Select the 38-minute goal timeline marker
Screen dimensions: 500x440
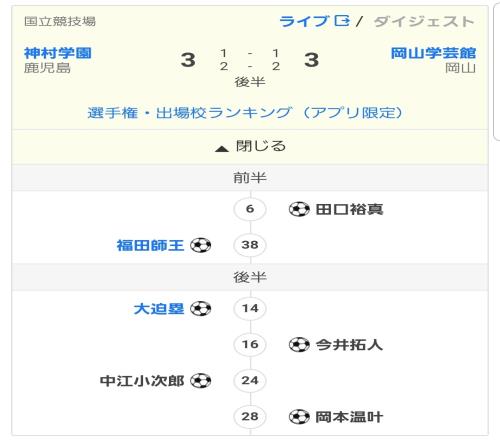[x=250, y=245]
